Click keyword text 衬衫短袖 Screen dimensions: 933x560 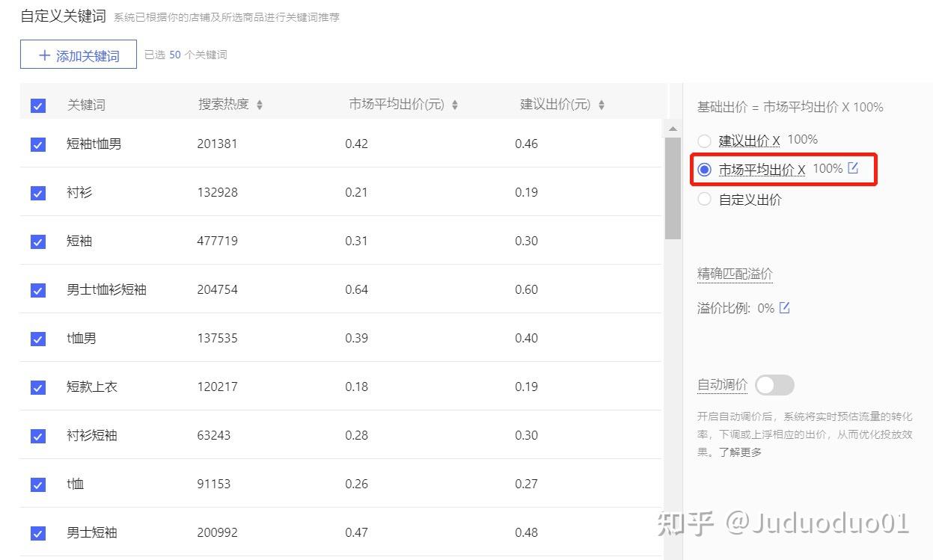tap(92, 435)
